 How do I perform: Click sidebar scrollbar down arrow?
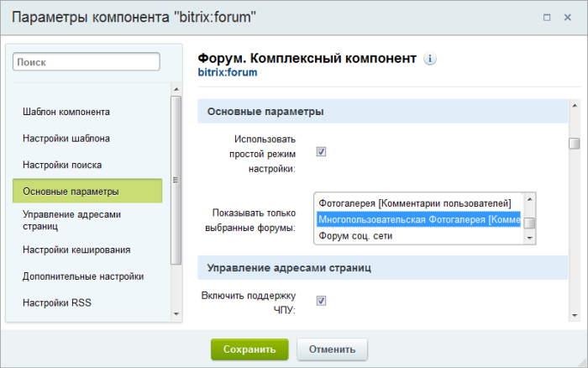pyautogui.click(x=176, y=314)
